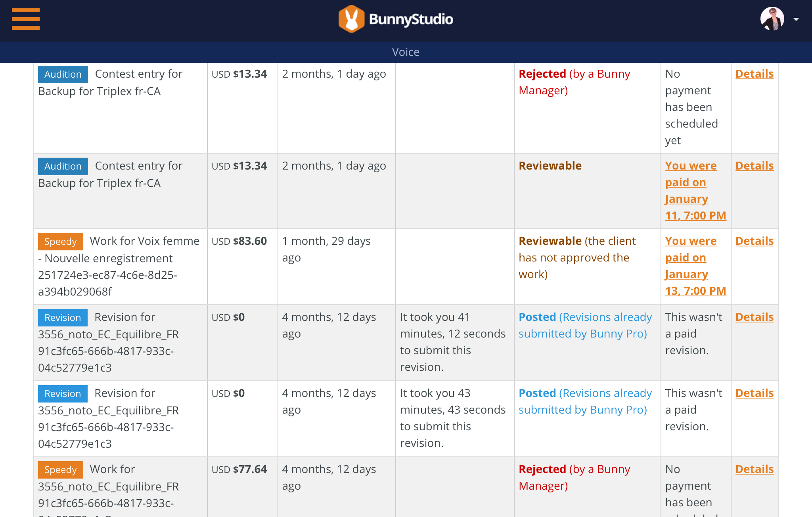Click the BunnyStudio rabbit logo
Screen dimensions: 812x517
(351, 19)
